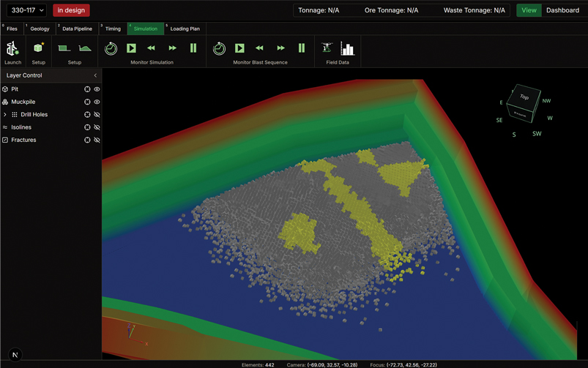Pause the Monitor Blast Sequence
The width and height of the screenshot is (588, 368).
click(x=301, y=48)
